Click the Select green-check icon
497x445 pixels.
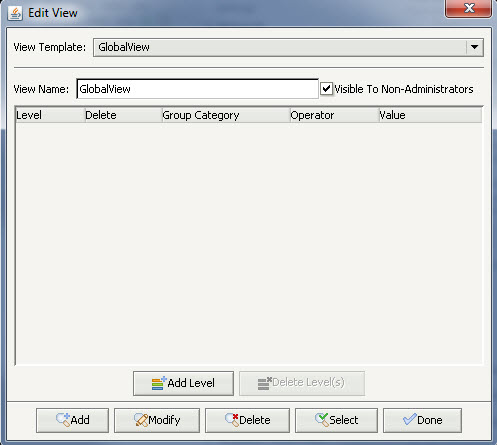tap(322, 420)
